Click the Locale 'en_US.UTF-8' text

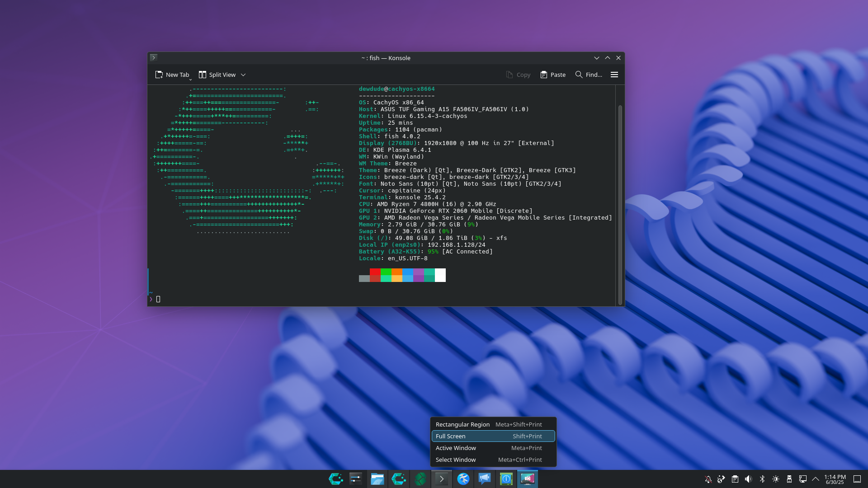(408, 258)
